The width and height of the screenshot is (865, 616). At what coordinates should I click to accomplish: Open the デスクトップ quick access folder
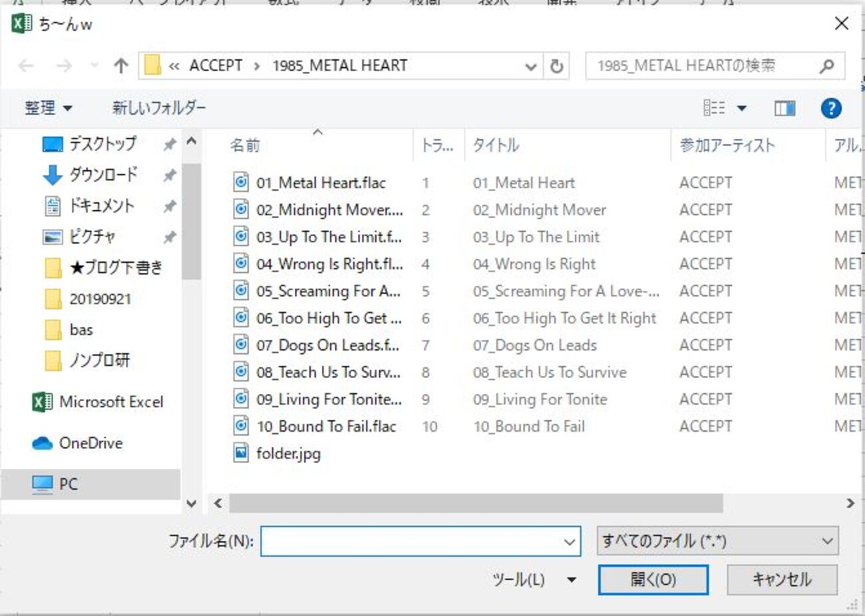click(102, 144)
